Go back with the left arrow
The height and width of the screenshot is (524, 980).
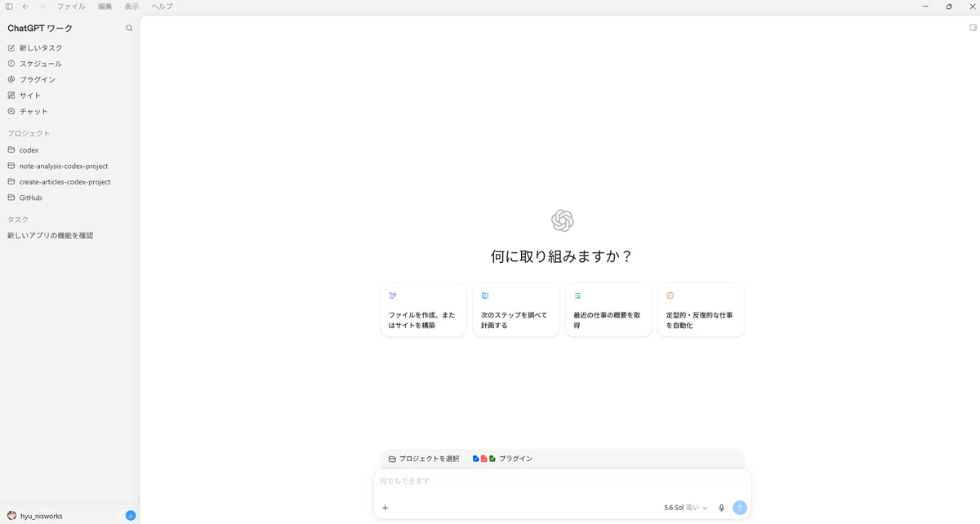(25, 6)
